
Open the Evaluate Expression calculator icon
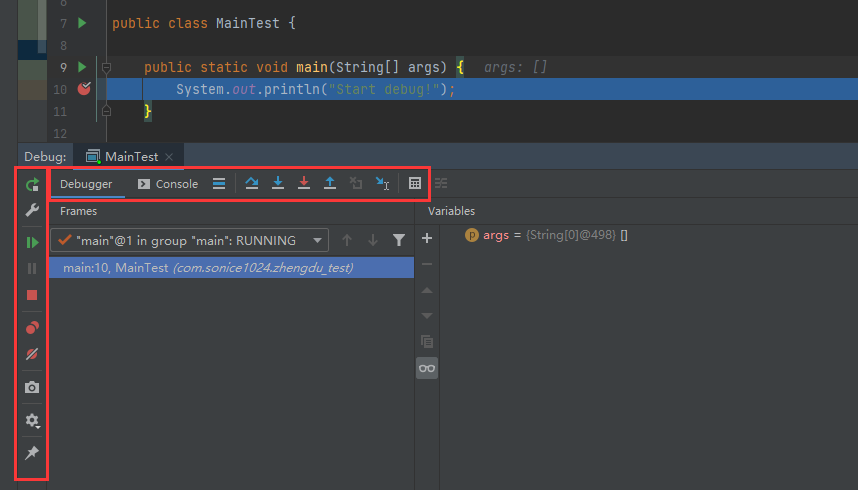(x=415, y=184)
